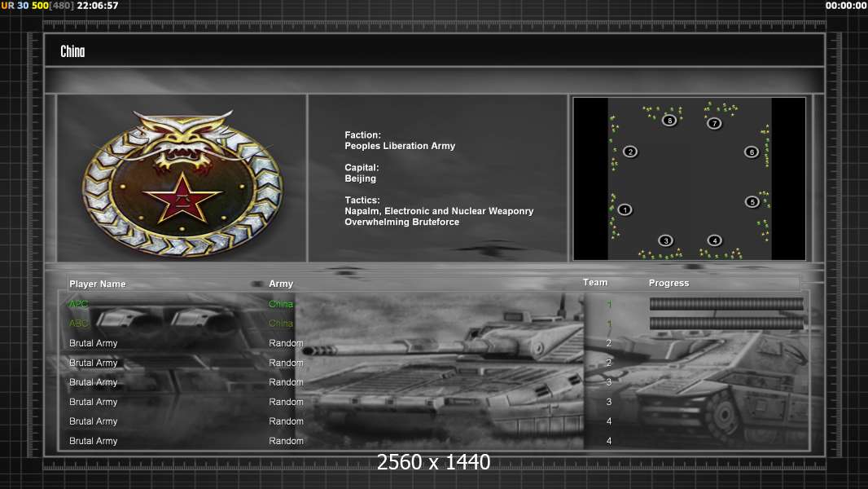Click the Beijing capital text
Image resolution: width=868 pixels, height=489 pixels.
point(361,178)
